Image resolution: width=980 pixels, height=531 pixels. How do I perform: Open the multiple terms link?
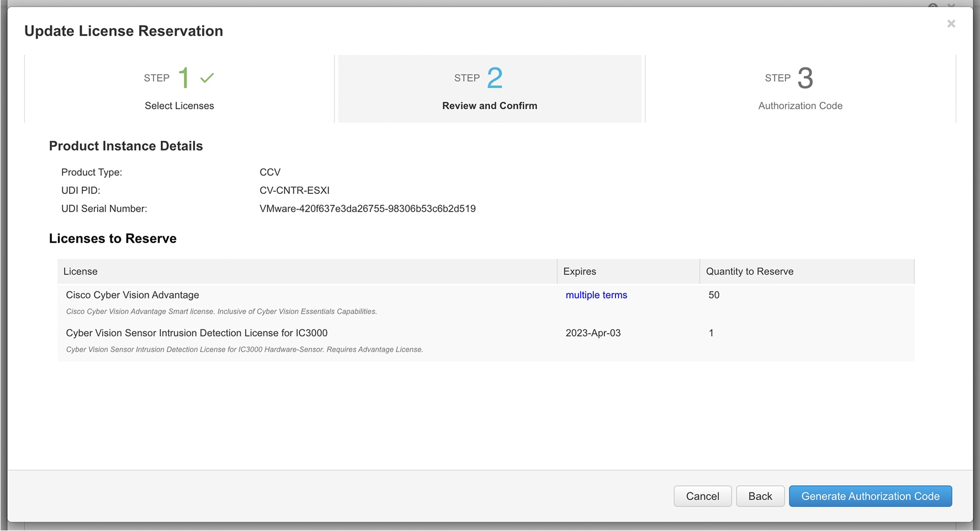click(596, 295)
